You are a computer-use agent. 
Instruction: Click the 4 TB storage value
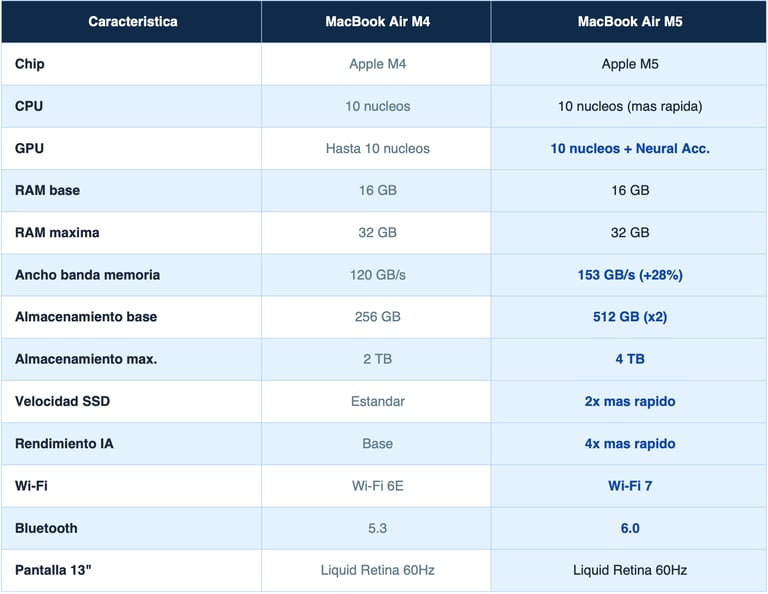[630, 359]
